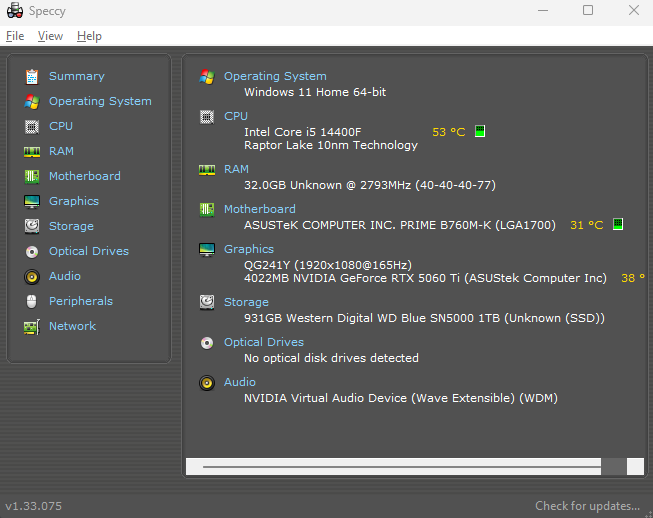Open the CPU heading link in summary

pos(236,116)
